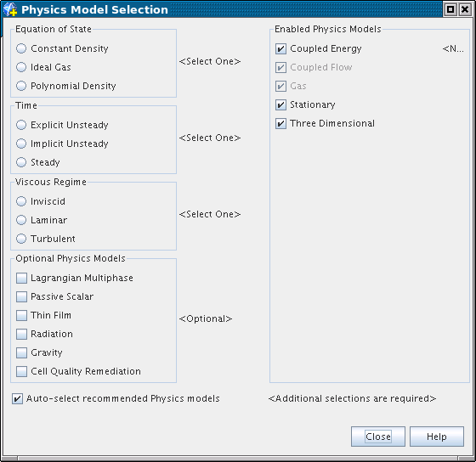Screen dimensions: 476x462
Task: Choose the Steady time model
Action: (x=21, y=162)
